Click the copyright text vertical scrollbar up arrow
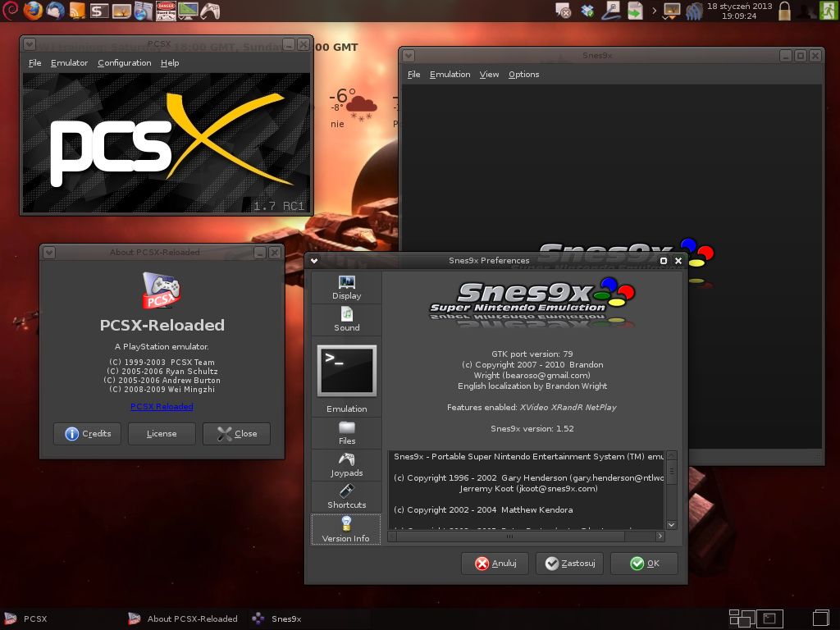This screenshot has width=840, height=630. point(671,455)
